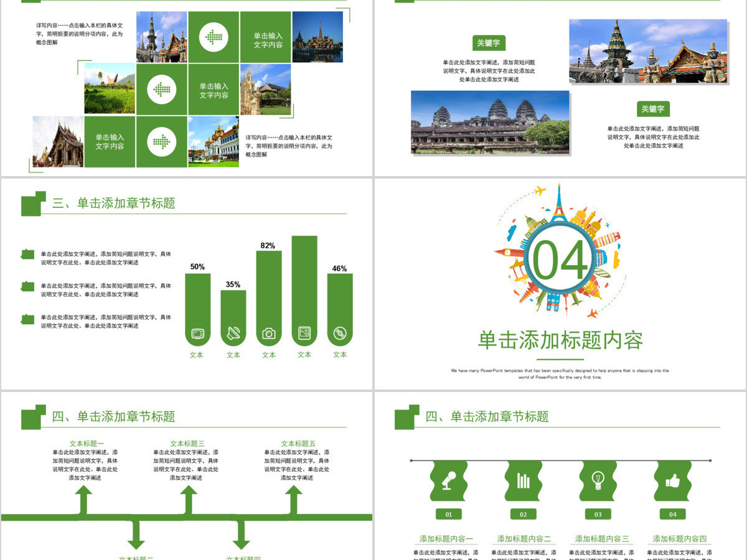The width and height of the screenshot is (747, 560).
Task: Click the 01 number badge
Action: pyautogui.click(x=449, y=515)
